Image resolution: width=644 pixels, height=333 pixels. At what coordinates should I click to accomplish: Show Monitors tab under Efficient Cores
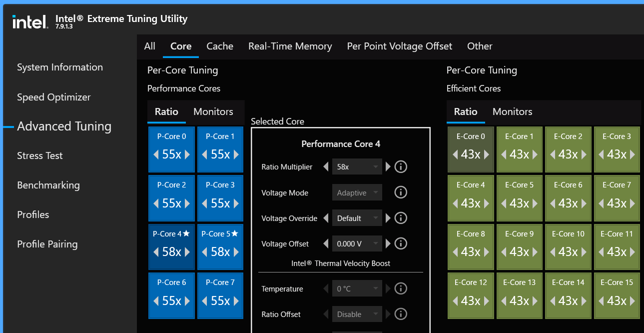(x=512, y=111)
